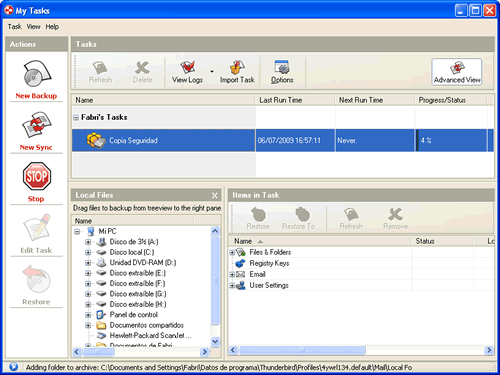Open the View menu
The height and width of the screenshot is (375, 500).
pos(33,27)
